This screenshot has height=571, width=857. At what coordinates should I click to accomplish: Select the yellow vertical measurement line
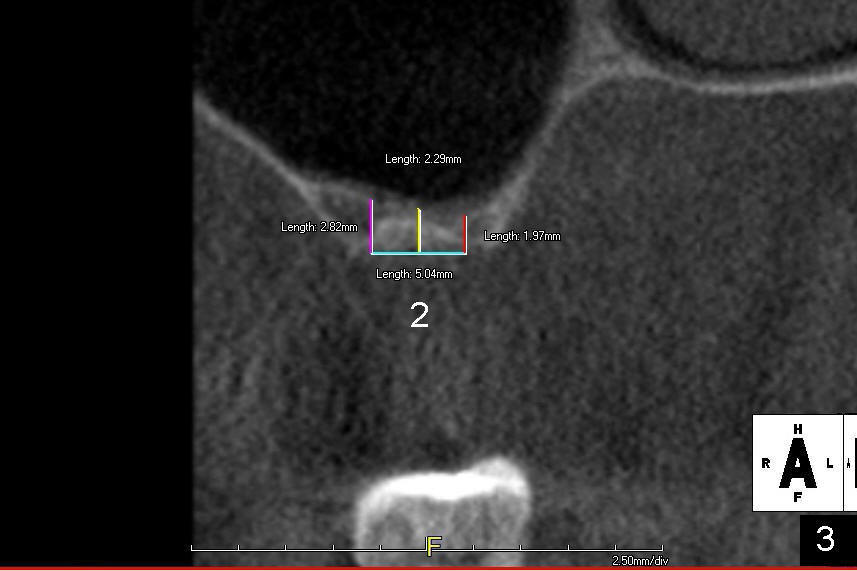[x=419, y=230]
